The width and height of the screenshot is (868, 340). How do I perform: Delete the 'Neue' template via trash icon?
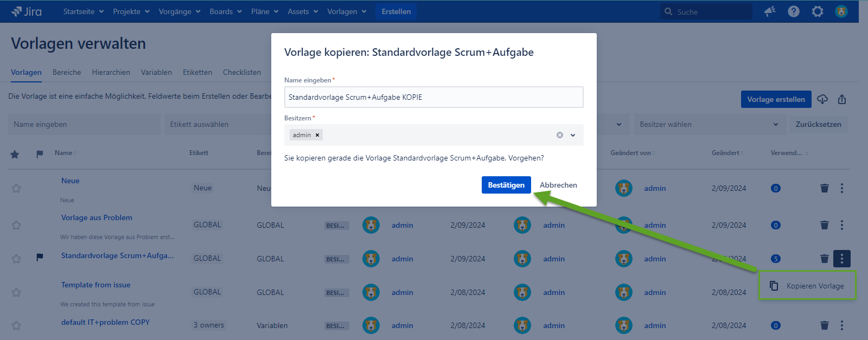pyautogui.click(x=825, y=188)
